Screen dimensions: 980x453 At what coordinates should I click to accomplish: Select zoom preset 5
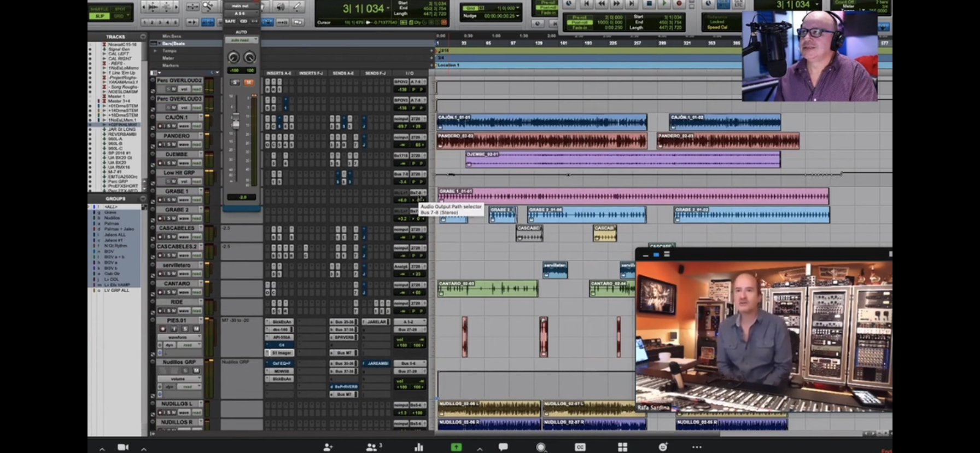pyautogui.click(x=176, y=22)
